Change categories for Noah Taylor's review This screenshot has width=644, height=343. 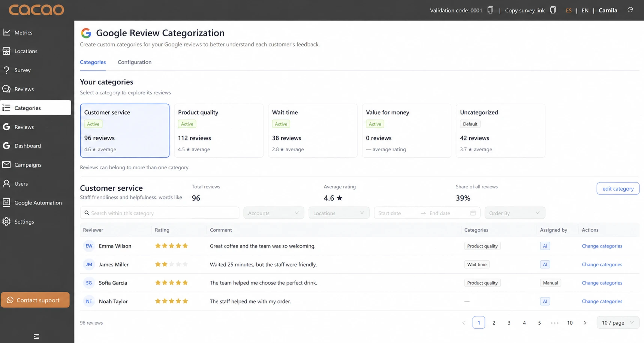(602, 301)
